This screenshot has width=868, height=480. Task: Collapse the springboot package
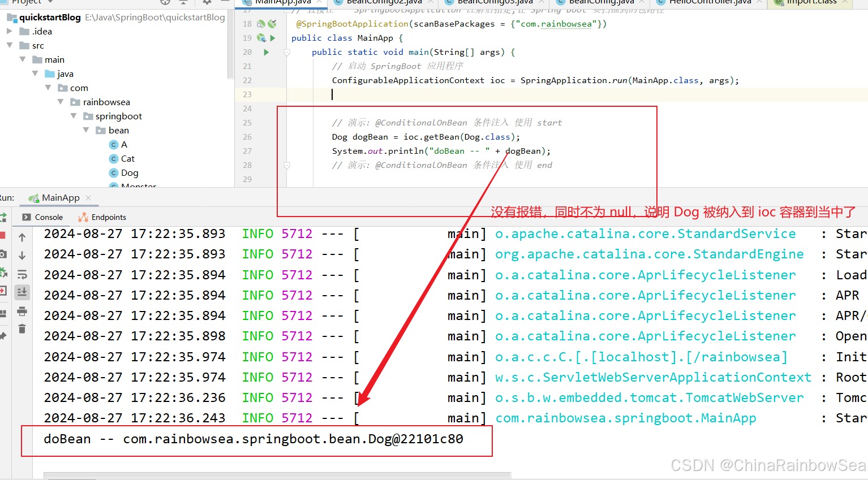click(x=74, y=116)
